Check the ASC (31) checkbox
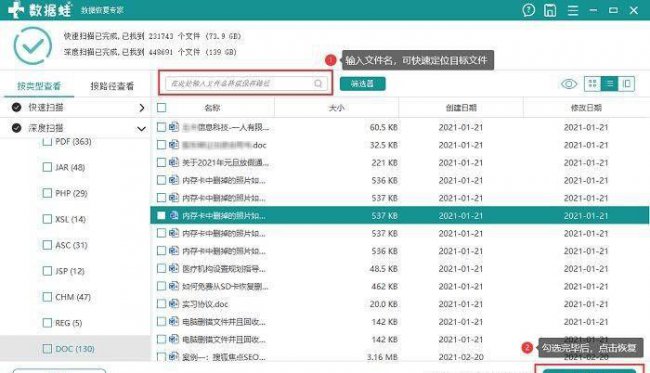The height and width of the screenshot is (373, 650). pyautogui.click(x=47, y=245)
